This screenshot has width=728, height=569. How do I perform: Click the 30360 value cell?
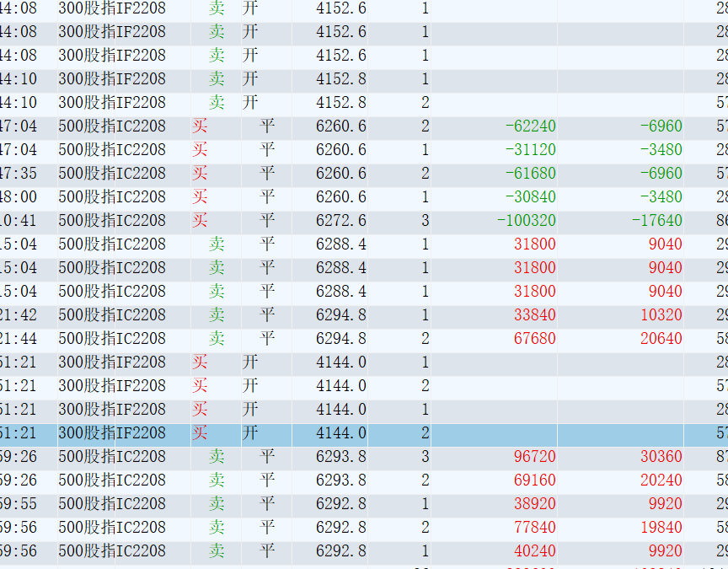(x=661, y=457)
